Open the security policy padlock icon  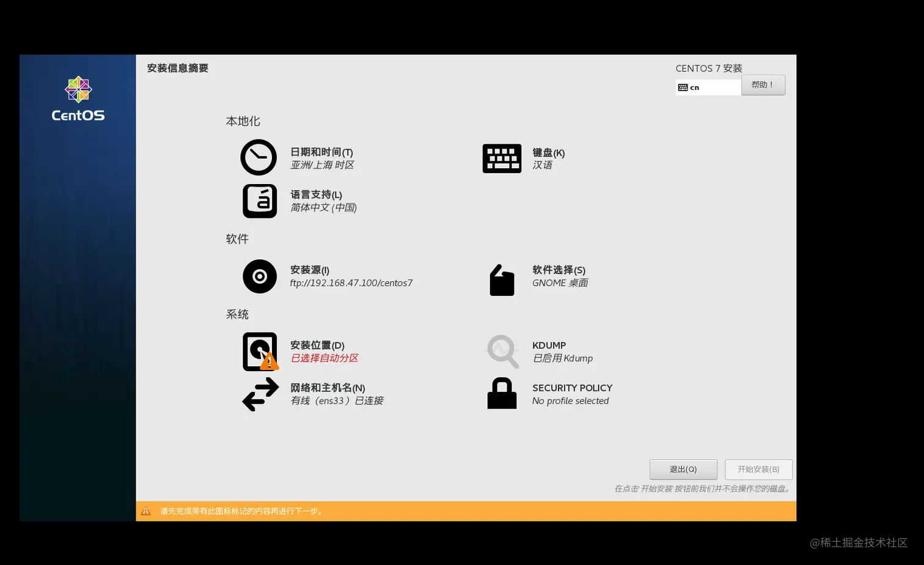point(502,393)
